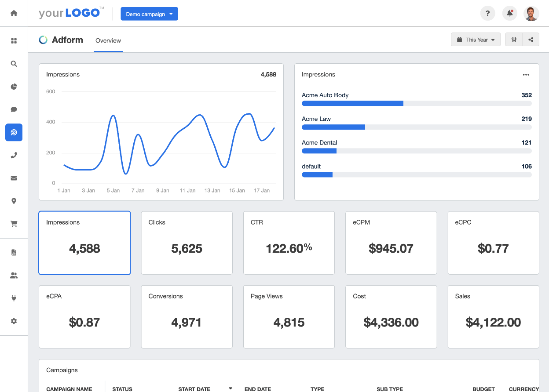Select the eCPA metric card

pos(84,317)
